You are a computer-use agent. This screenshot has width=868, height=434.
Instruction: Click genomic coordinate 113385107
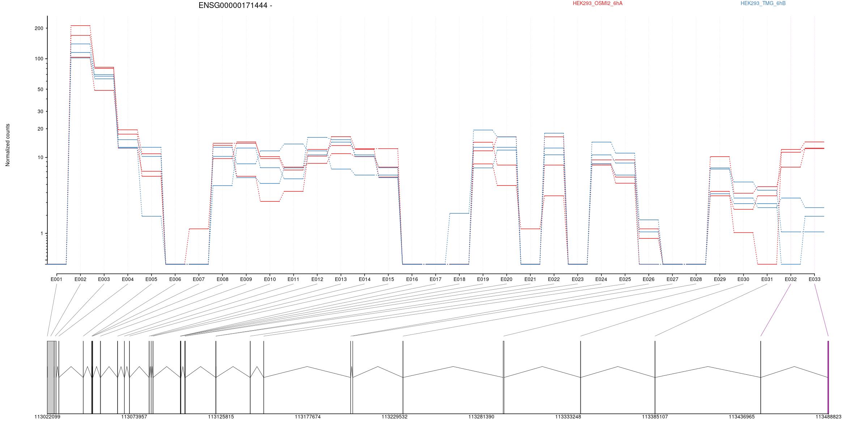tap(655, 417)
